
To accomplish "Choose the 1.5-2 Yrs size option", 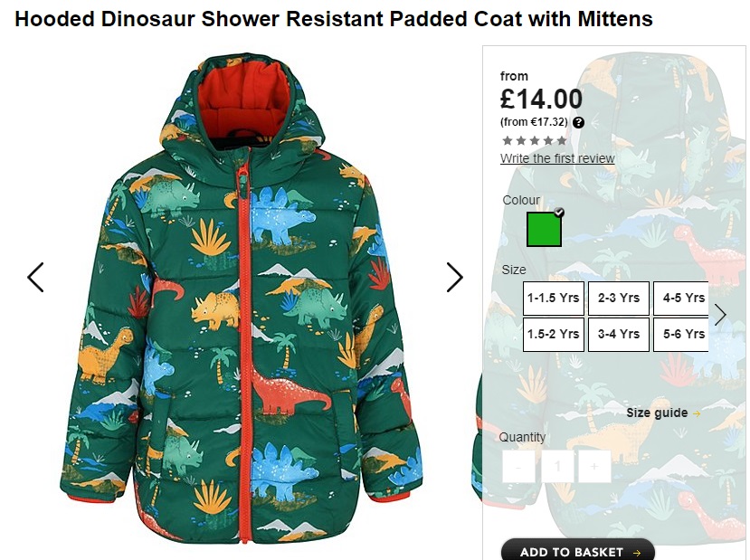I will tap(554, 334).
